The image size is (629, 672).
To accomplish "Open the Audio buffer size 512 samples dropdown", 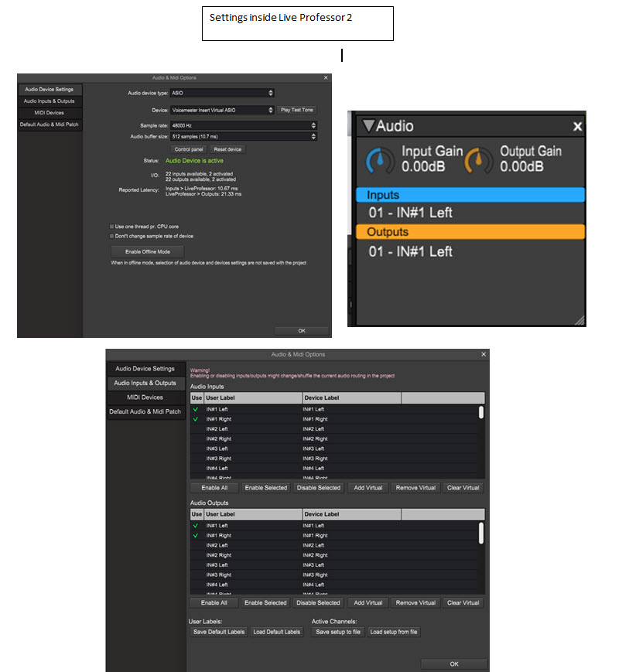I will 244,137.
